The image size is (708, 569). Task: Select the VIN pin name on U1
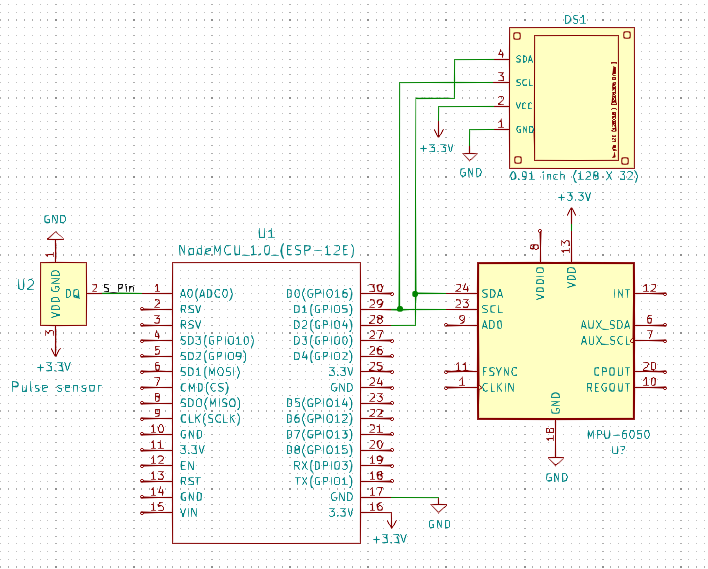click(x=189, y=513)
